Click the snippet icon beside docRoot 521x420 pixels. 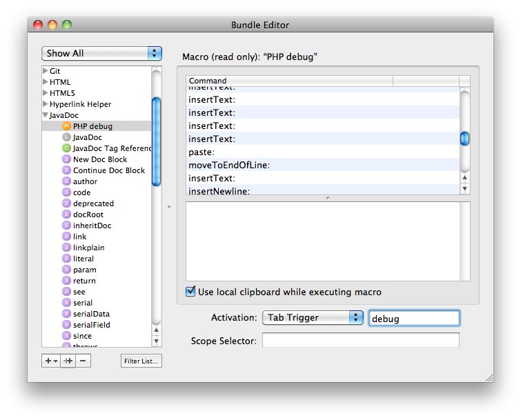point(67,214)
